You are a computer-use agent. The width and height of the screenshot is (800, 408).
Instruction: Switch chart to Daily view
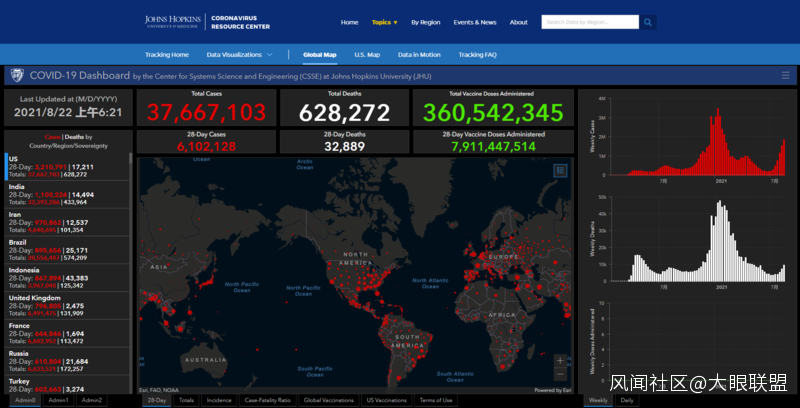point(627,400)
